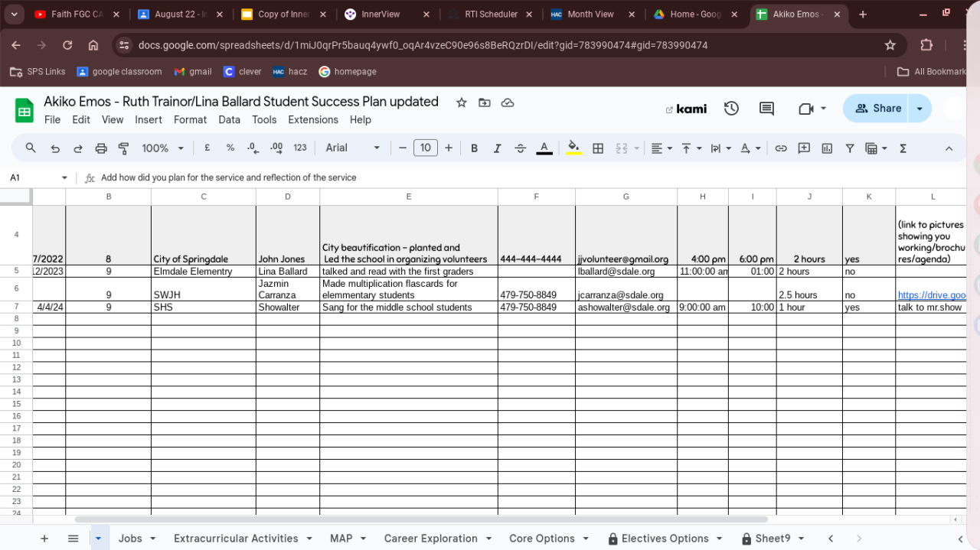
Task: Toggle strikethrough formatting
Action: tap(521, 148)
